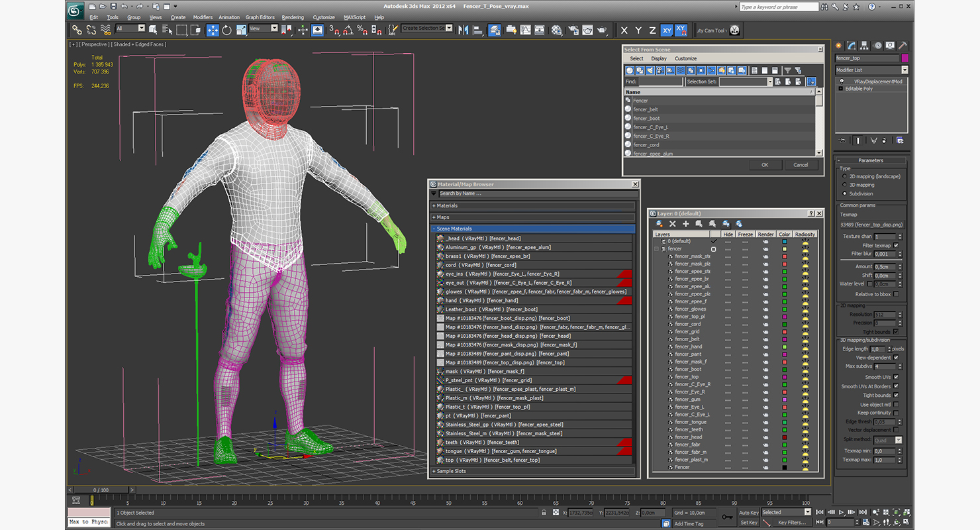980x530 pixels.
Task: Toggle Display Cameras filter in Select From Scene
Action: (x=661, y=70)
